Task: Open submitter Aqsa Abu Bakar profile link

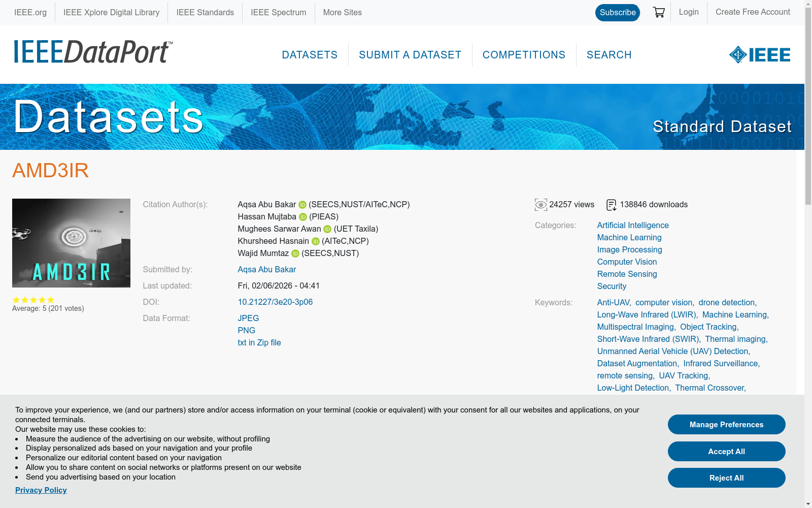Action: pyautogui.click(x=267, y=270)
